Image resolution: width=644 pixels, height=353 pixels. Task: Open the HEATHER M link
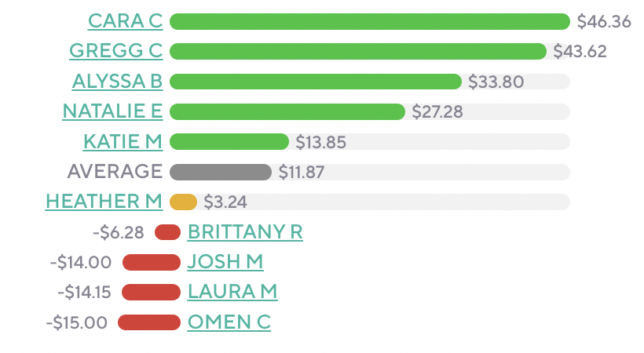[x=104, y=202]
